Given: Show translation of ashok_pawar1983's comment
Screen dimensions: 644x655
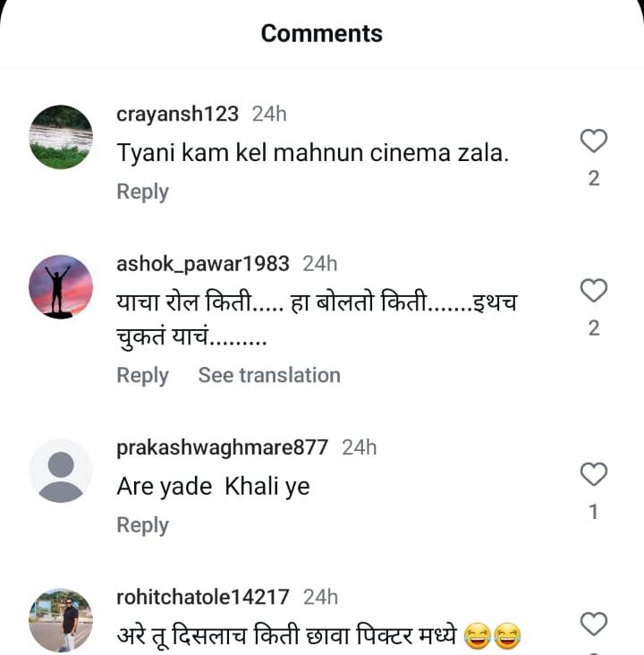Looking at the screenshot, I should pos(269,375).
